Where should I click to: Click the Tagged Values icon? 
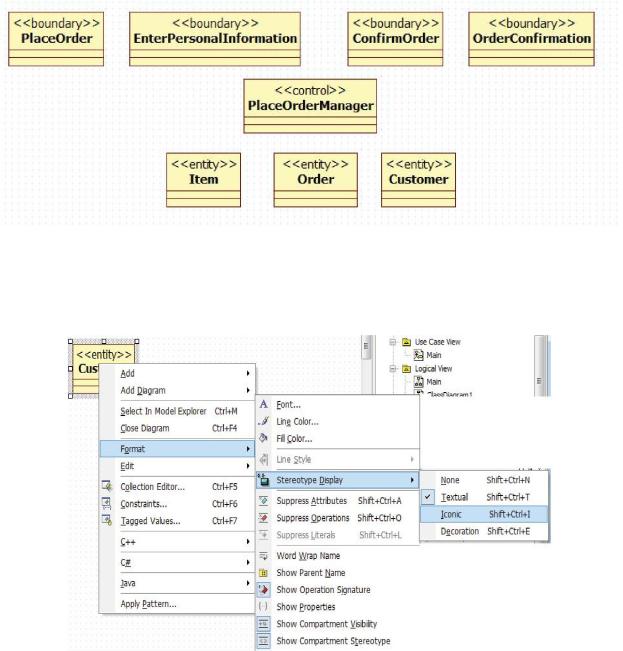pyautogui.click(x=107, y=520)
